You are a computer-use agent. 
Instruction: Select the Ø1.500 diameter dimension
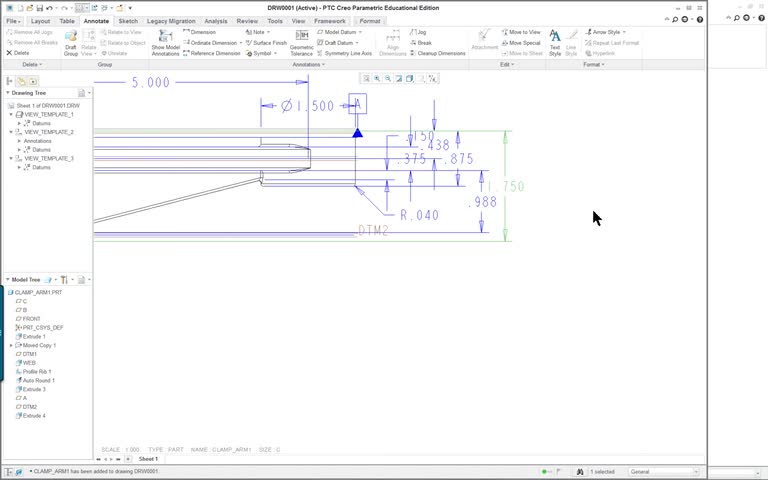[308, 106]
